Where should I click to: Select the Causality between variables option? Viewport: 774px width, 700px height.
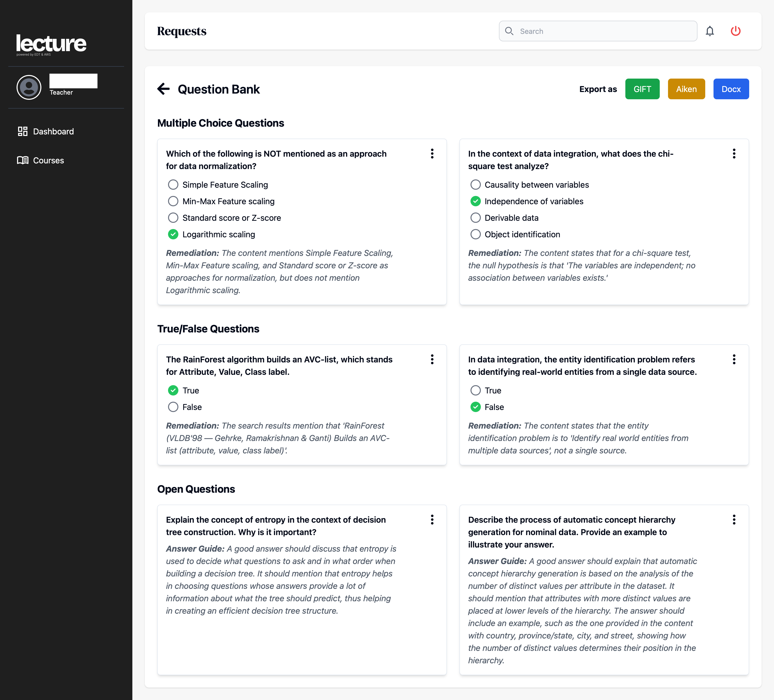pyautogui.click(x=475, y=185)
